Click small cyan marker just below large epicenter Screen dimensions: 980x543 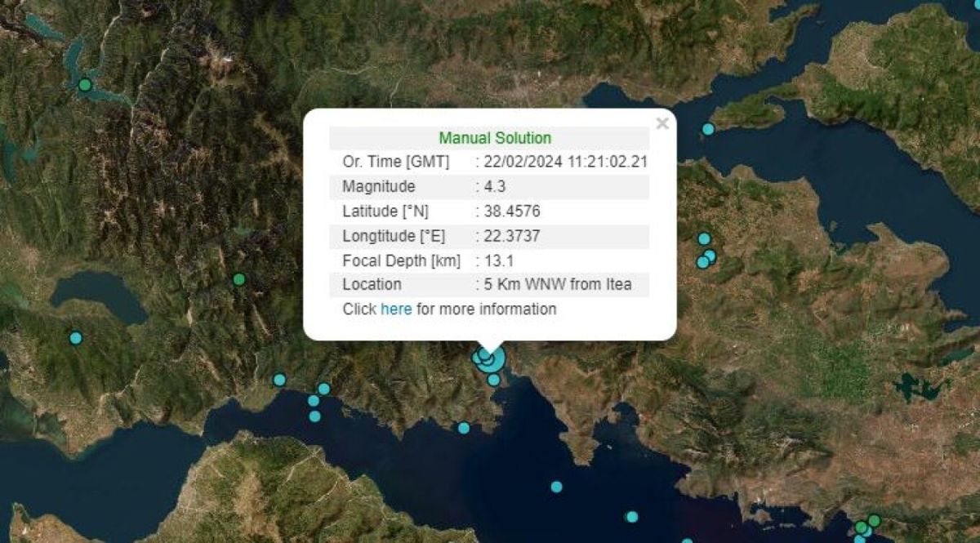click(x=493, y=380)
